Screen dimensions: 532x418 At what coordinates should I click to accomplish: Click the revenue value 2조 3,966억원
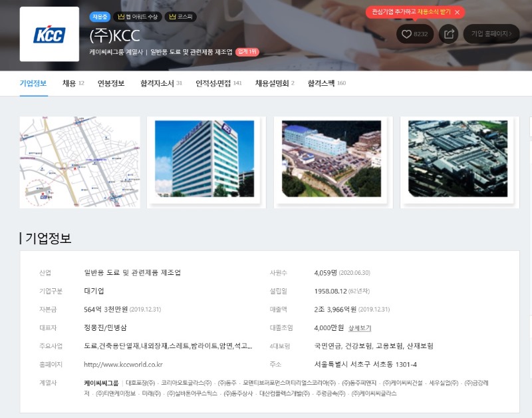(336, 310)
